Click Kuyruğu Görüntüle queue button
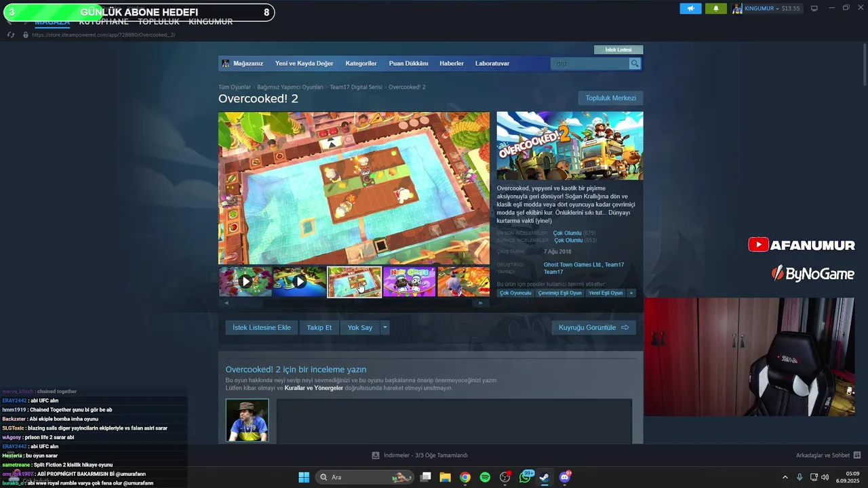This screenshot has width=868, height=488. (594, 327)
